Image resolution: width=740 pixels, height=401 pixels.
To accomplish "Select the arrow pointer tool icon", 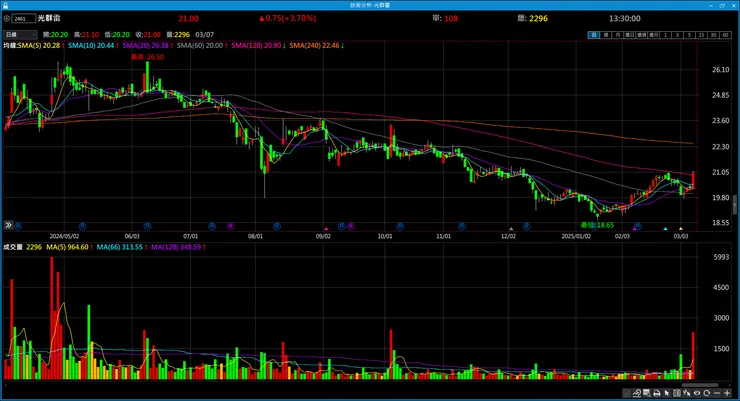I will point(667,393).
